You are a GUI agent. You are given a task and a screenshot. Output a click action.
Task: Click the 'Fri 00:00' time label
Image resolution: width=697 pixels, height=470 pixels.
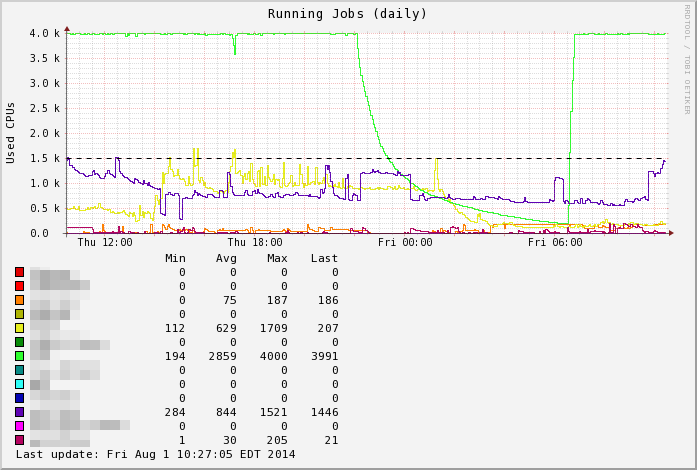pos(405,242)
